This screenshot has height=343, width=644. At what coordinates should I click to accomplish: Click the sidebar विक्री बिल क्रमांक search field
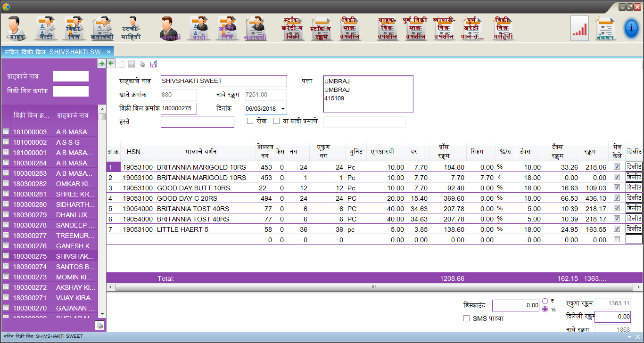[x=71, y=91]
